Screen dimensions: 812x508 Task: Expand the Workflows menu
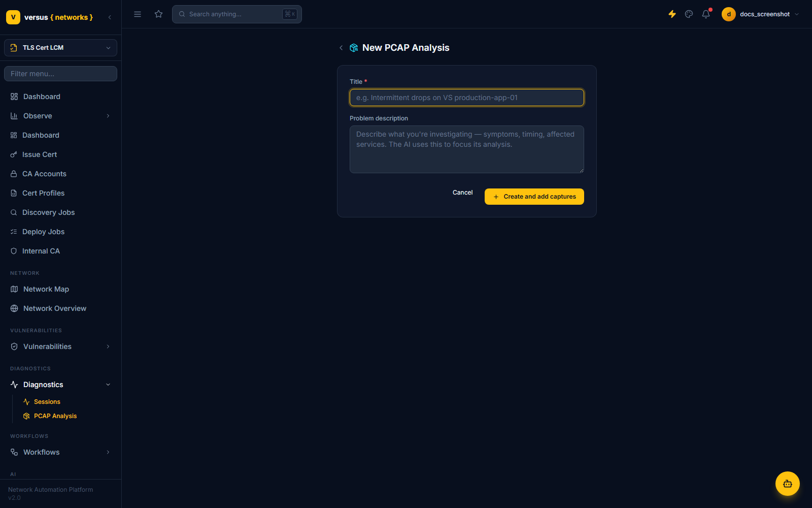60,452
